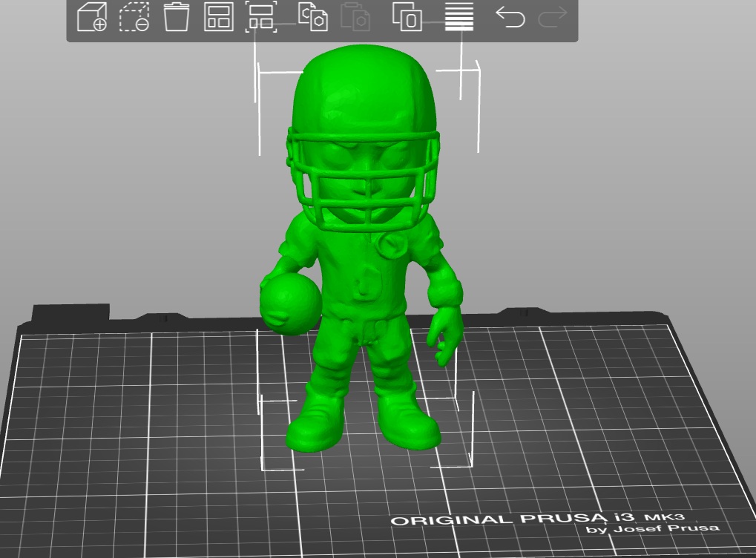This screenshot has height=558, width=756.
Task: Click the Delete object cube-minus icon
Action: coord(134,17)
